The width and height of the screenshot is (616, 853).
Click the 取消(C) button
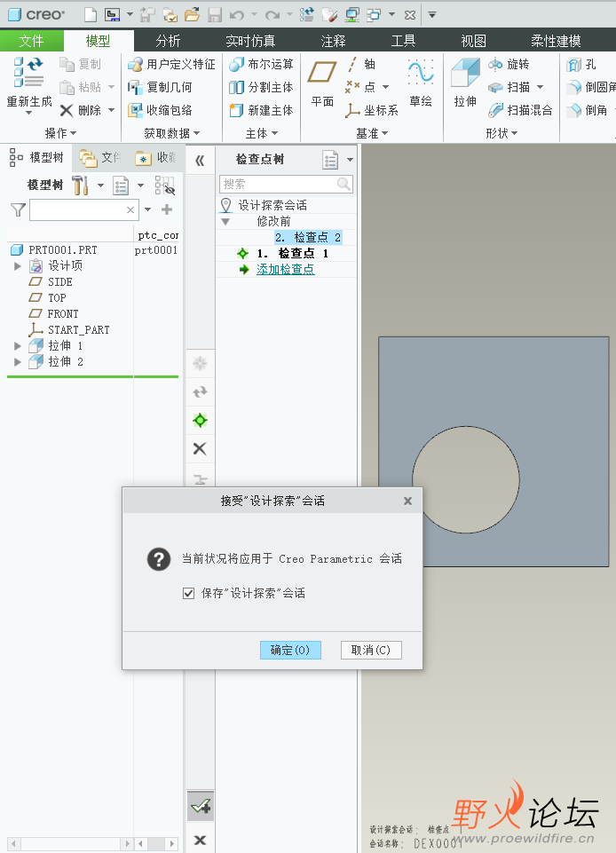[371, 650]
